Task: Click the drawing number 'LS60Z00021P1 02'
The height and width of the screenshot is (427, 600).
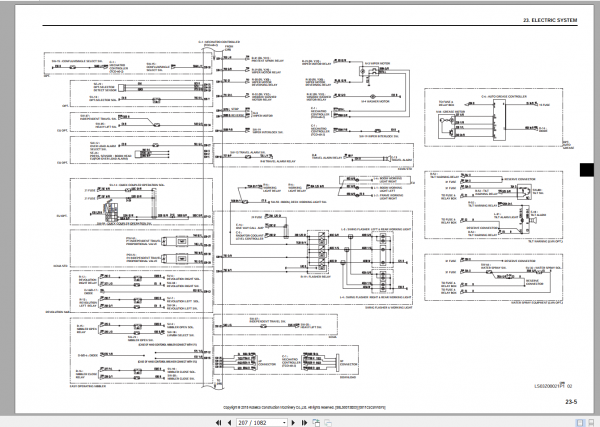Action: [553, 386]
